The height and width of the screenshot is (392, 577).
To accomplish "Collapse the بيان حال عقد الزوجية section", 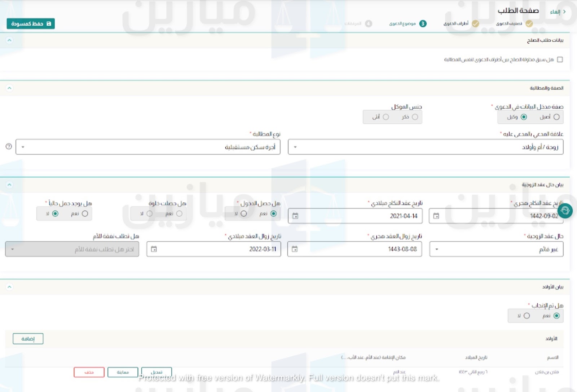I will pos(9,185).
